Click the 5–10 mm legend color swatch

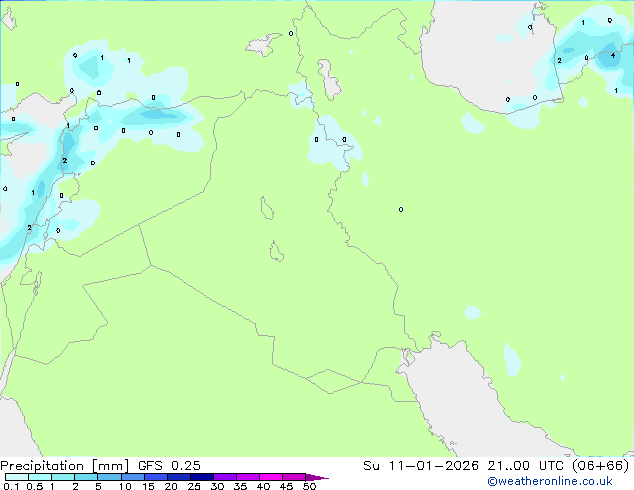pyautogui.click(x=109, y=477)
